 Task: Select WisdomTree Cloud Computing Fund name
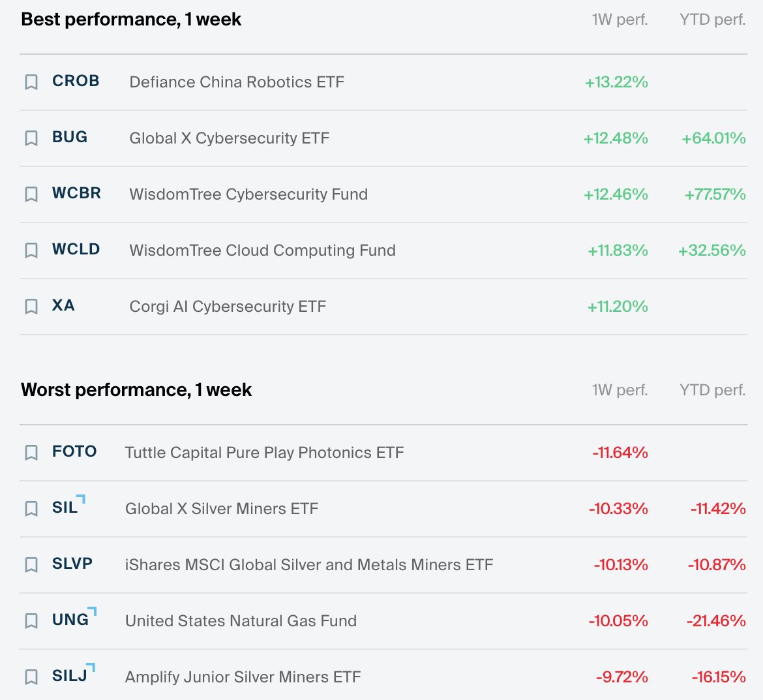[262, 251]
